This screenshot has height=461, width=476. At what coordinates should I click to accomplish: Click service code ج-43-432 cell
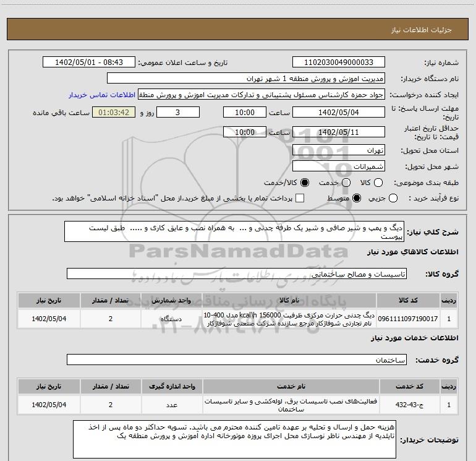coord(409,405)
